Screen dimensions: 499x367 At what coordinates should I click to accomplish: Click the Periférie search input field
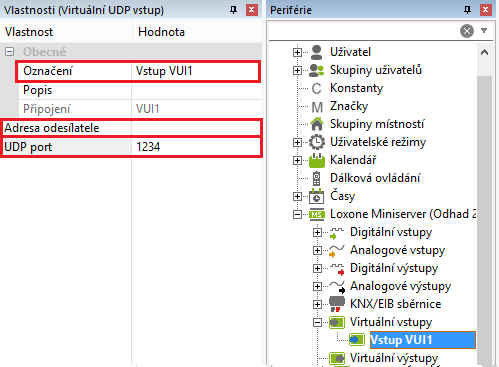click(363, 31)
